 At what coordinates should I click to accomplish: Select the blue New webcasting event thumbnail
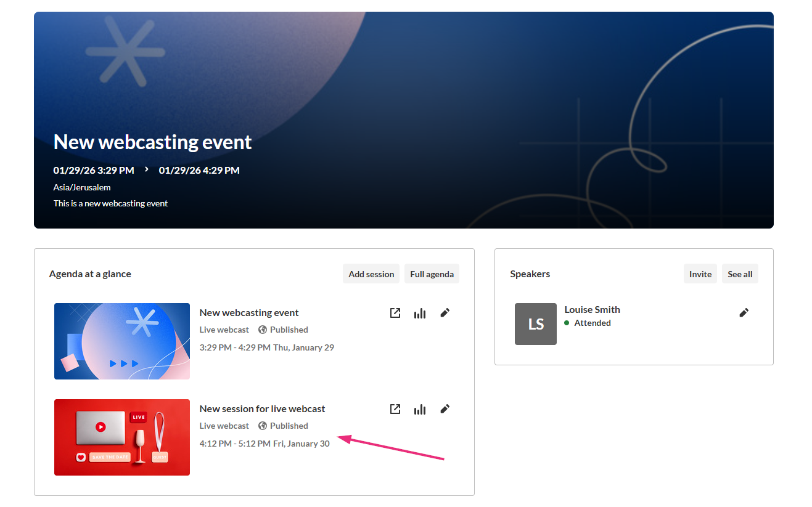(122, 341)
